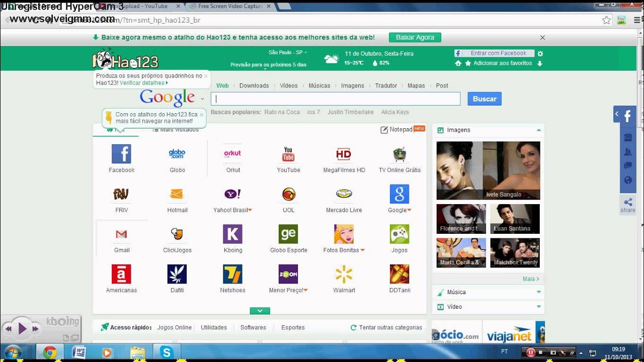The height and width of the screenshot is (362, 644).
Task: Click the settings gear next to Entrar com Facebook
Action: tap(540, 53)
